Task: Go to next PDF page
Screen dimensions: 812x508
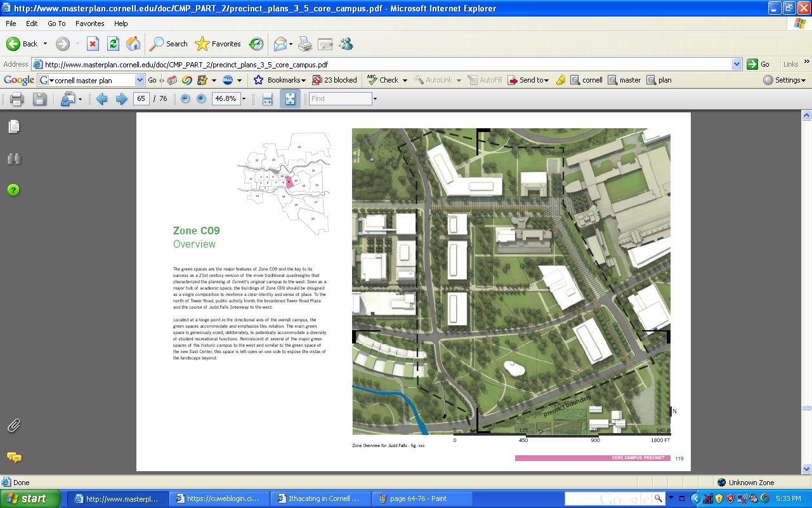Action: [121, 99]
